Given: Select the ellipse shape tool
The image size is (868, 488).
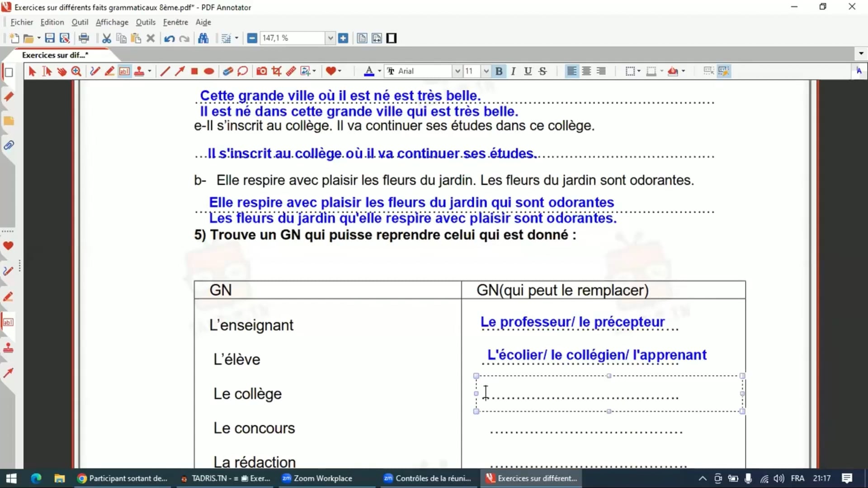Looking at the screenshot, I should tap(209, 71).
